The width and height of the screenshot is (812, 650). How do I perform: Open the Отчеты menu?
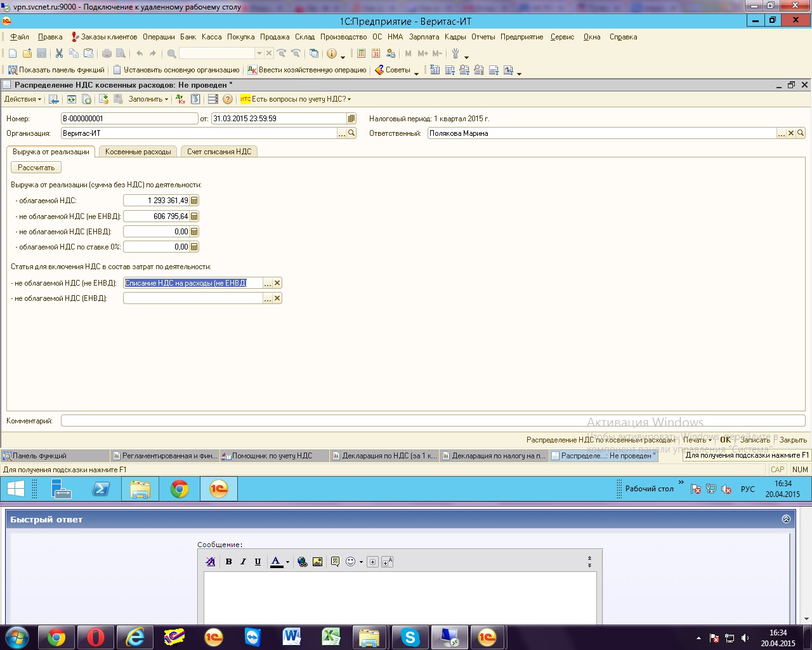coord(483,37)
